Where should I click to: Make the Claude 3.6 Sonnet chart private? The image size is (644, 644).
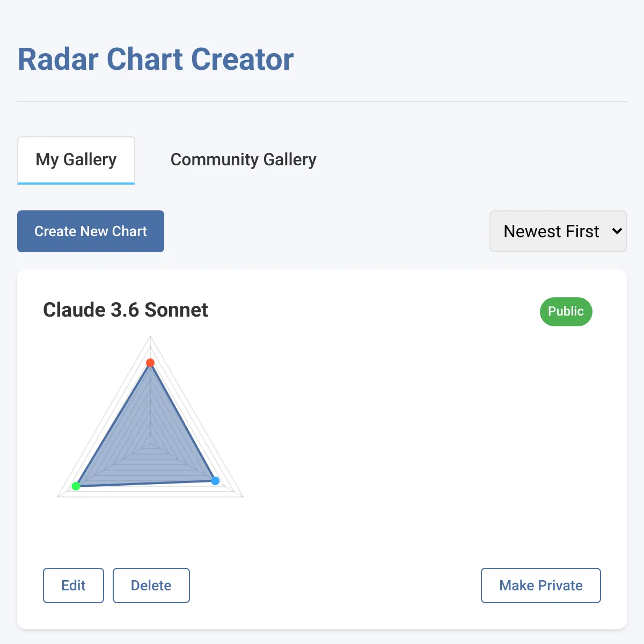coord(540,586)
